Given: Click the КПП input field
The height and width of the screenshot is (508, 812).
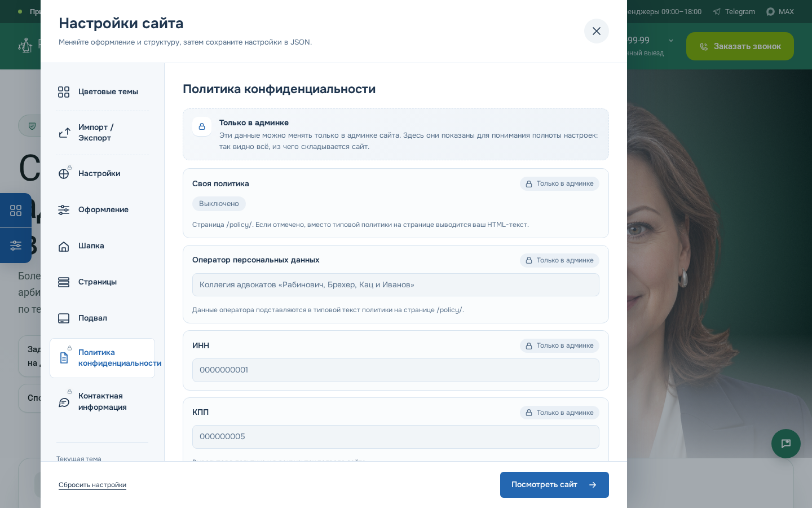Looking at the screenshot, I should 396,437.
